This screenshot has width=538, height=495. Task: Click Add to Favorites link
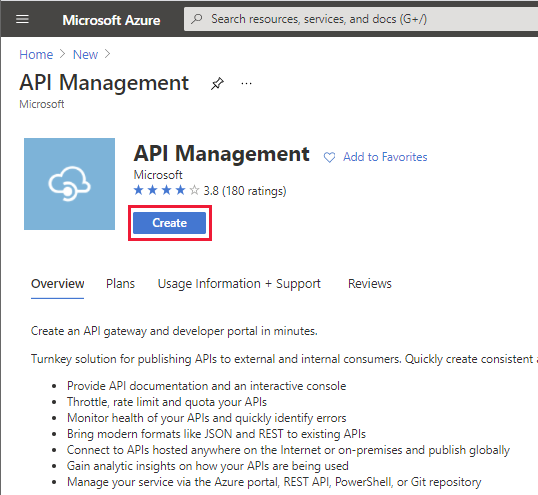385,157
